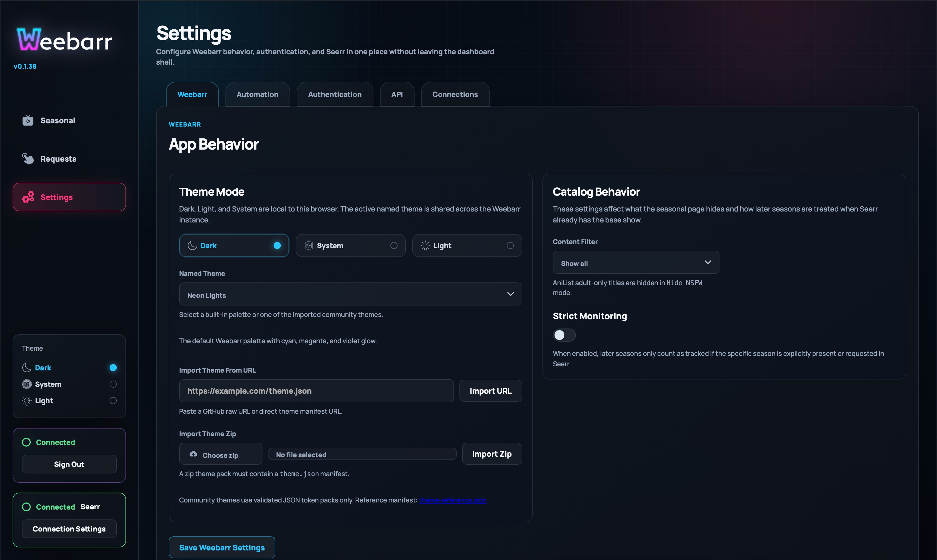The image size is (937, 560).
Task: Open the Content Filter Show all dropdown
Action: [x=636, y=262]
